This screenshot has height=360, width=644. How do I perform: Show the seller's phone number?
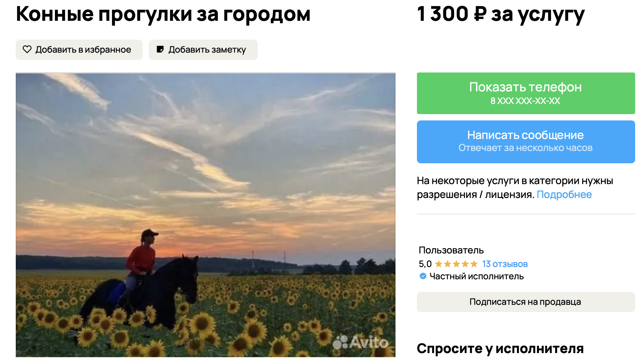526,93
